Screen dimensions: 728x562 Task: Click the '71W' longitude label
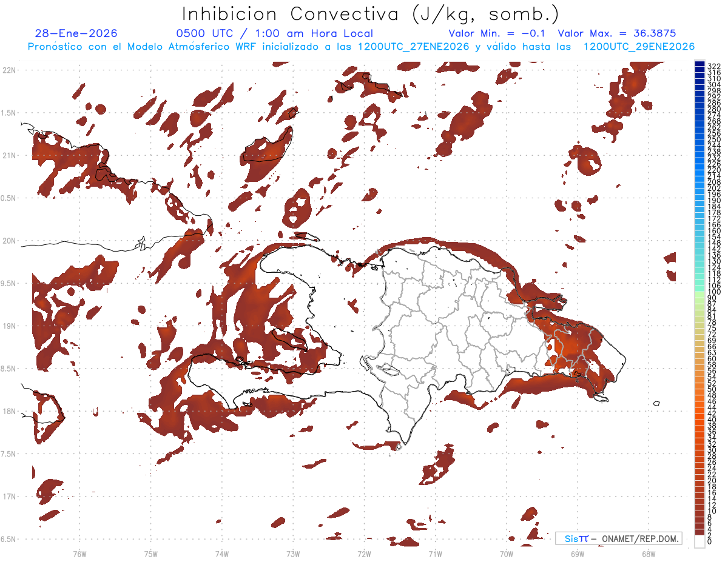click(435, 554)
